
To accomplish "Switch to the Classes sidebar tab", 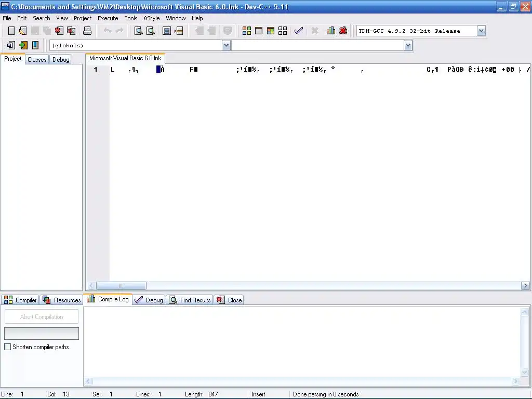I will pos(37,59).
